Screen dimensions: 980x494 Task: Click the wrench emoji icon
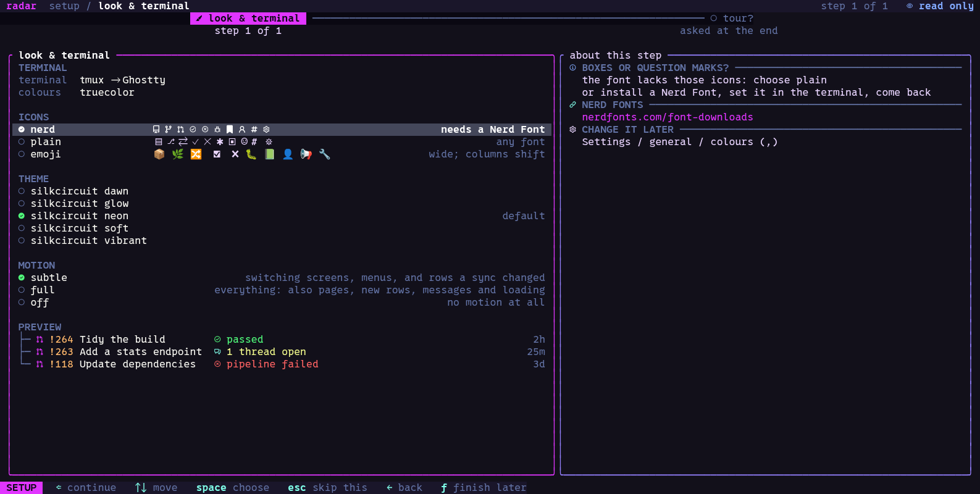(325, 154)
